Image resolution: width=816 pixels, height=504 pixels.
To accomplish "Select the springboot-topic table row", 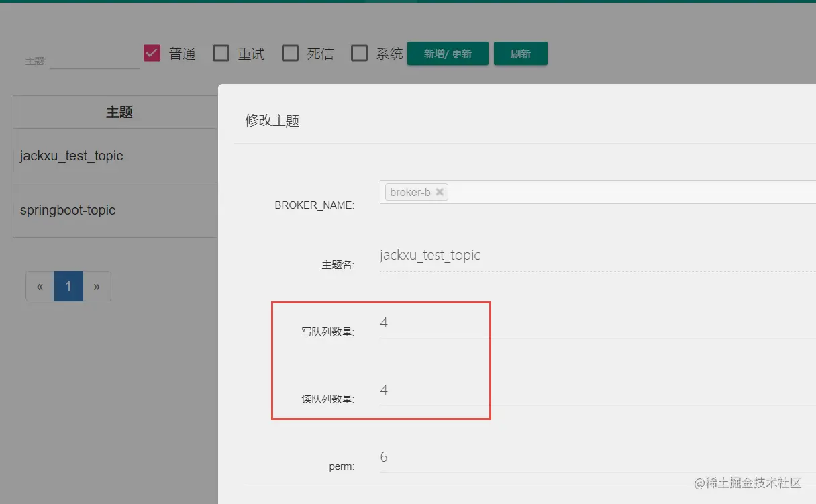I will tap(115, 210).
